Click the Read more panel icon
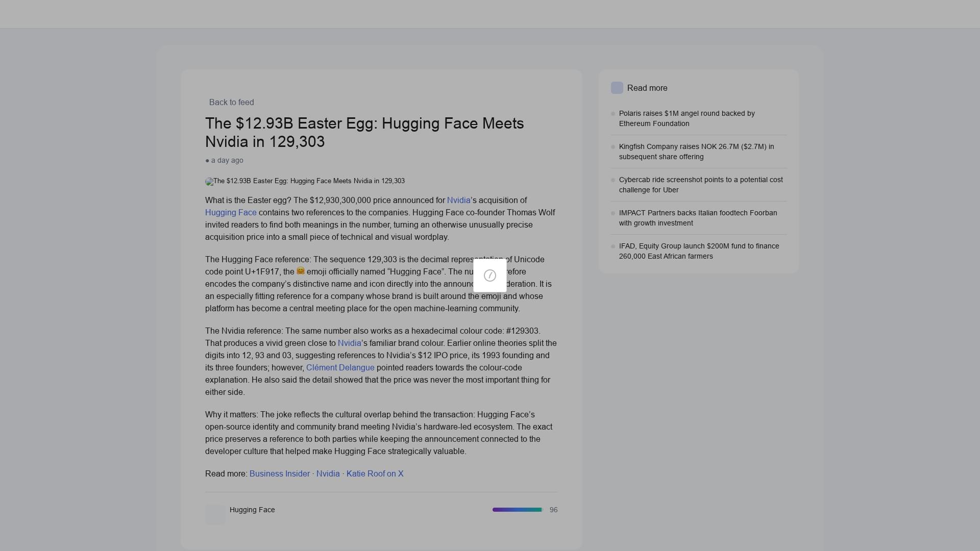Screen dimensions: 980x551 (x=617, y=88)
